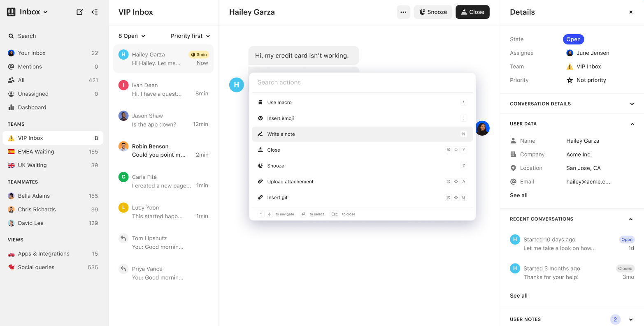Close the Details panel with X

[x=631, y=12]
